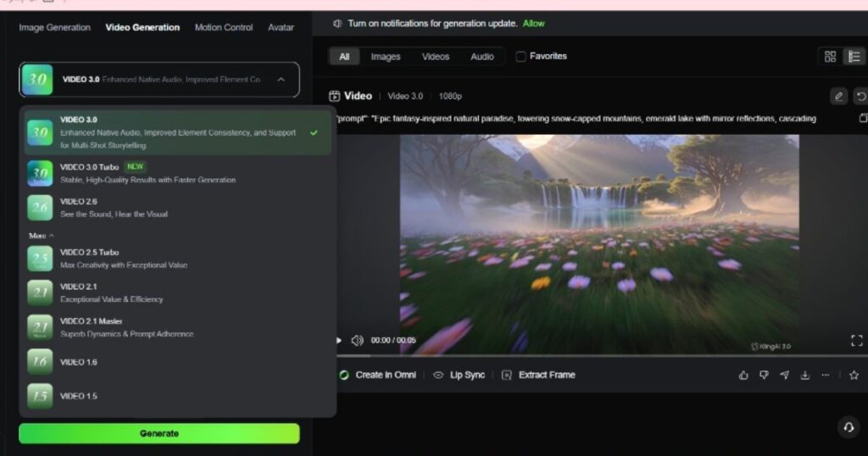The height and width of the screenshot is (456, 868).
Task: Show All generated assets filter
Action: pos(344,57)
